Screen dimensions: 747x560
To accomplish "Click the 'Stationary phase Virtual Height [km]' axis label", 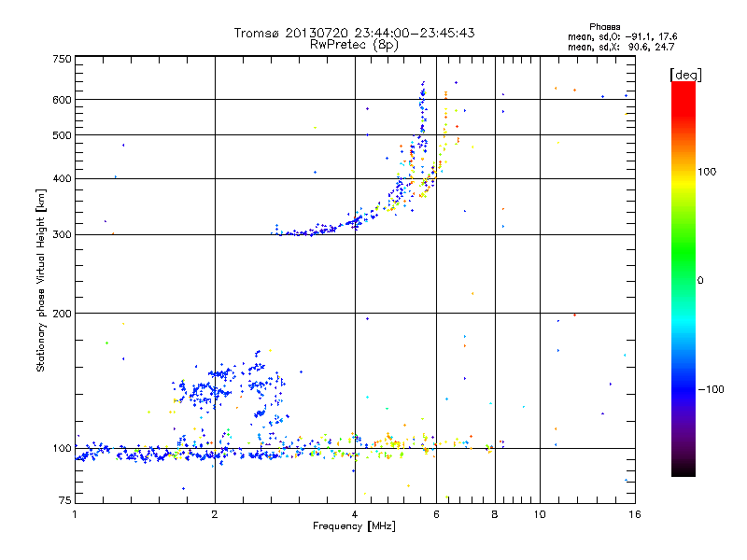I will 41,280.
